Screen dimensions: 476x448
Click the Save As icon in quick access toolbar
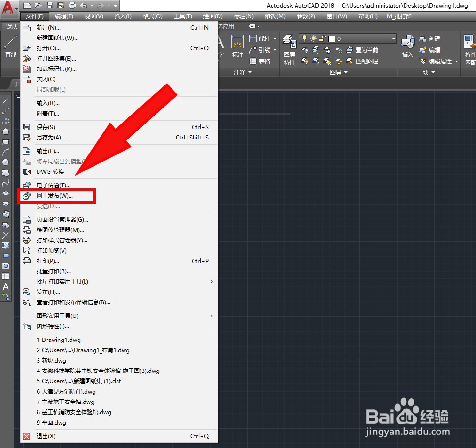click(x=61, y=6)
